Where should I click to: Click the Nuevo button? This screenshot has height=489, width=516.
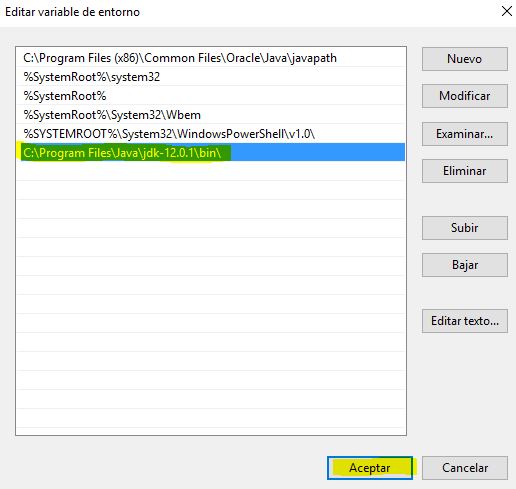tap(465, 59)
